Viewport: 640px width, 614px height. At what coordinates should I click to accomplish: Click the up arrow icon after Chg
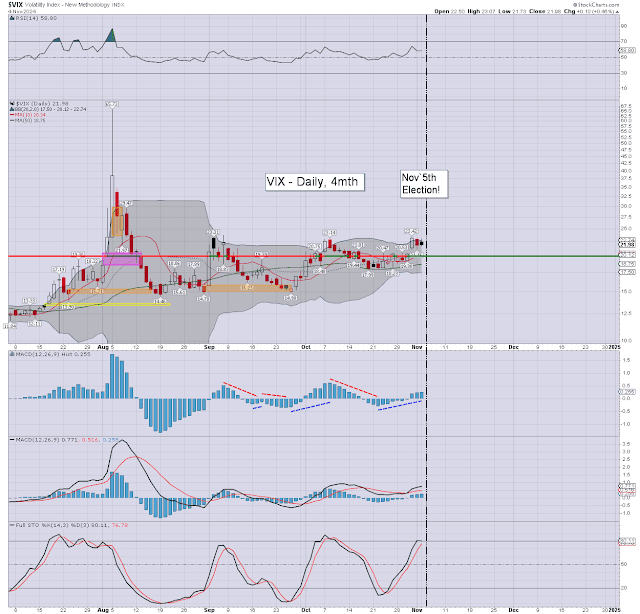pos(618,12)
